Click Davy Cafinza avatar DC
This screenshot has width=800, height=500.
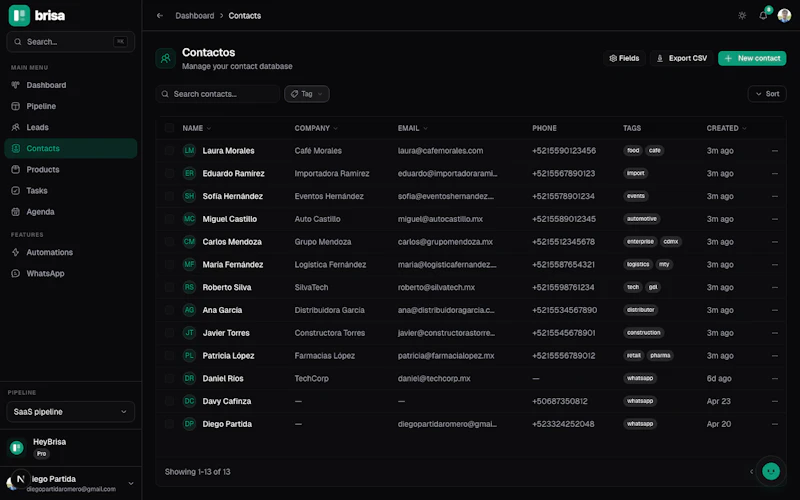pos(189,401)
